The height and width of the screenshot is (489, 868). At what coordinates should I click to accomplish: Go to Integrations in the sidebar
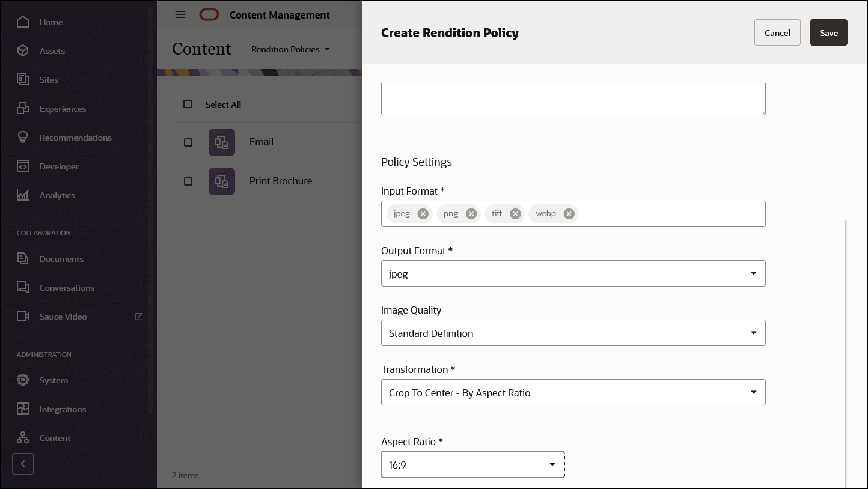[x=63, y=409]
